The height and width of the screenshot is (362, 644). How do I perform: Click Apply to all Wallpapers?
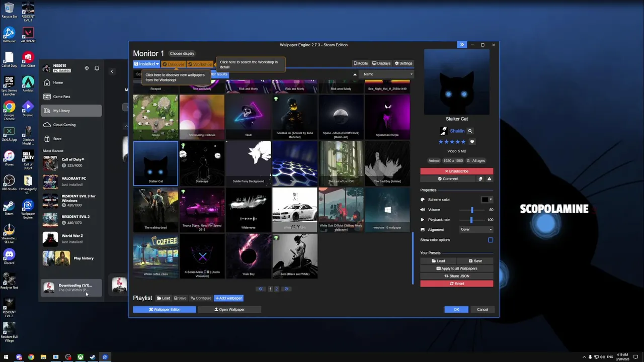click(457, 268)
